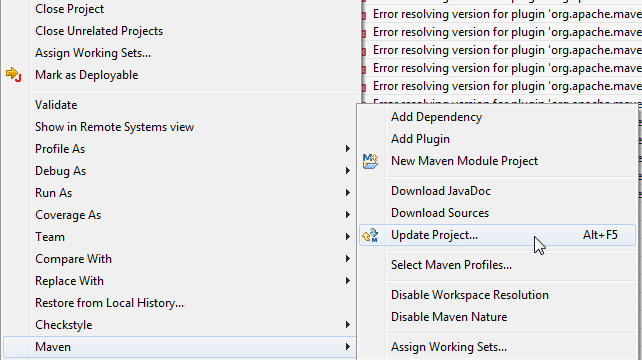Viewport: 642px width, 360px height.
Task: Open the Team submenu
Action: pos(180,237)
